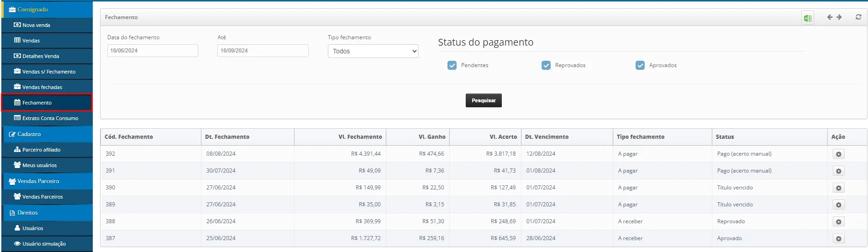Click the Excel export icon
Viewport: 868px width, 252px height.
pyautogui.click(x=807, y=18)
